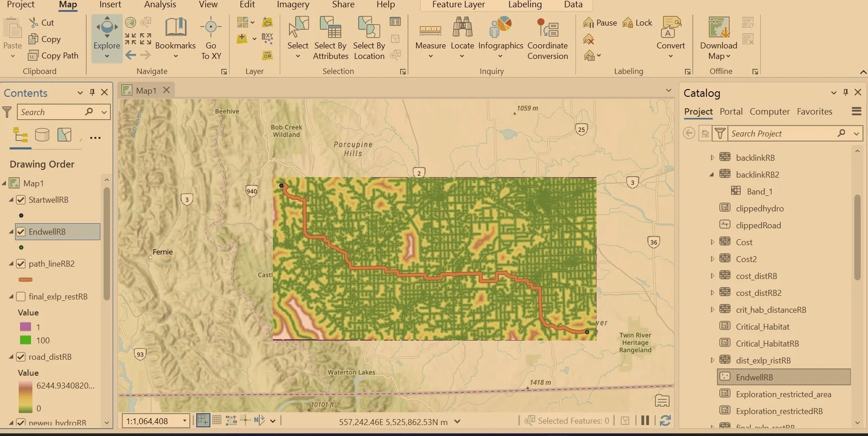Open the Bookmarks menu
Screen dimensions: 868x436
tap(175, 38)
